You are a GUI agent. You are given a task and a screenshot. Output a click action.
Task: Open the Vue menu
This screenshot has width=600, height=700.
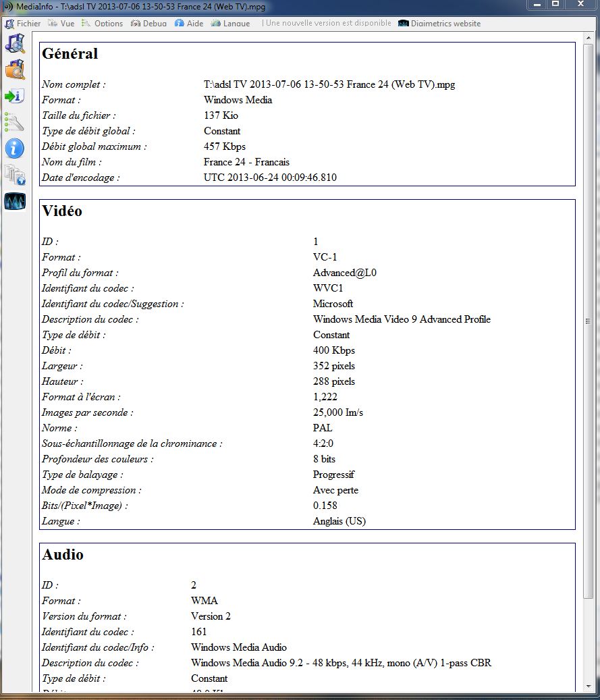[61, 23]
